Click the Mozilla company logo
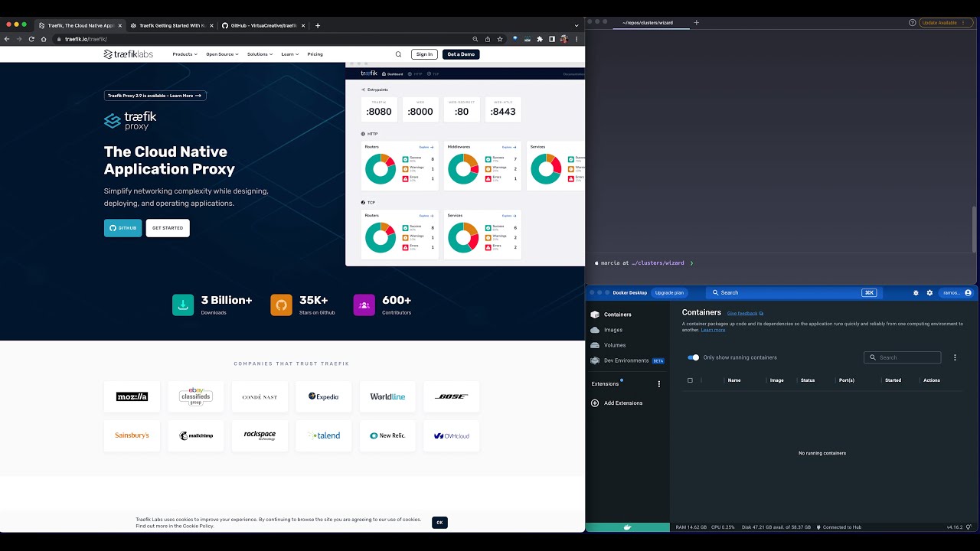Screen dimensions: 980x551 (x=132, y=396)
